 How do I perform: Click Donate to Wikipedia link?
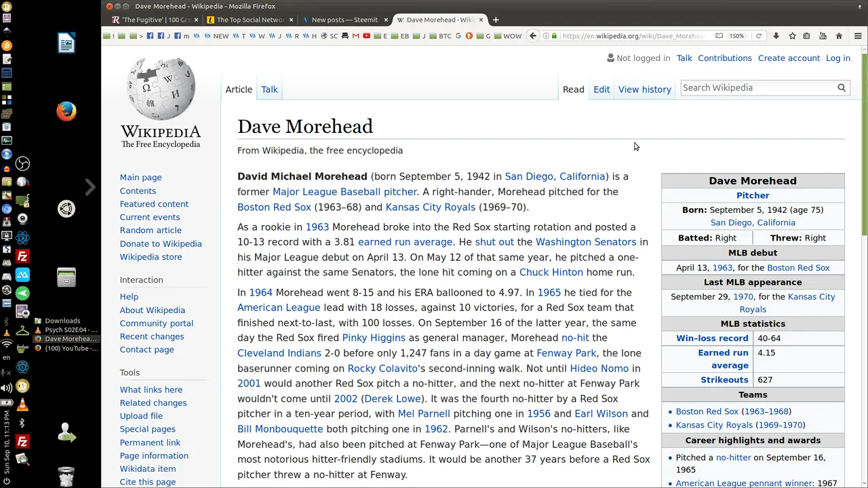click(x=161, y=244)
